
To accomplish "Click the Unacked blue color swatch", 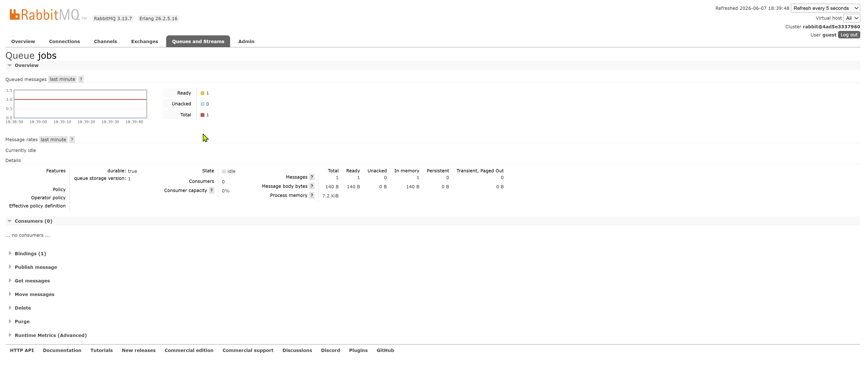I will click(x=202, y=104).
